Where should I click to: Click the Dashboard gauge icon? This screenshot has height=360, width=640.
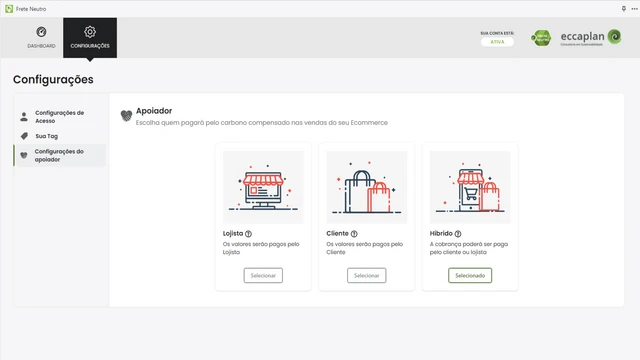pyautogui.click(x=41, y=32)
